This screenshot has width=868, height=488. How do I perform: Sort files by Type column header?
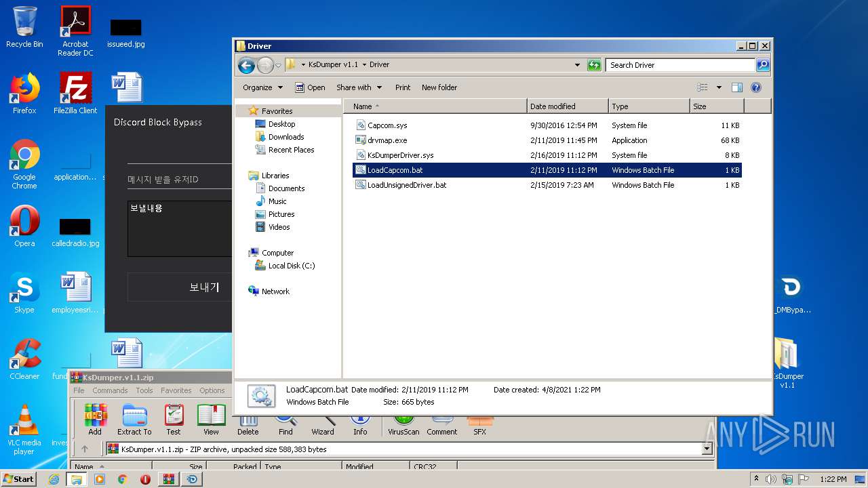tap(649, 106)
